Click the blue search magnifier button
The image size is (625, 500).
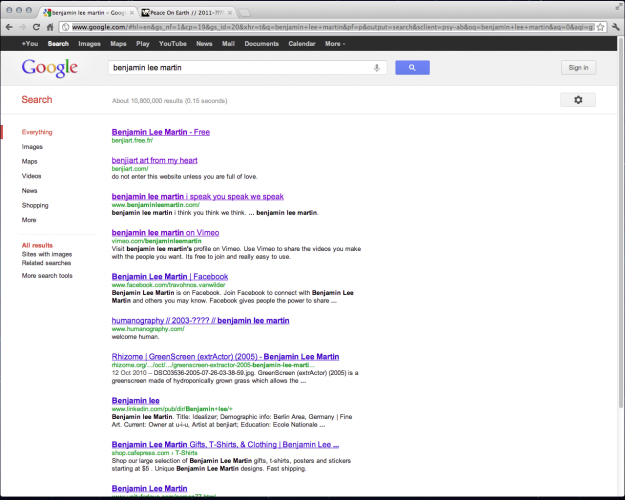(412, 68)
